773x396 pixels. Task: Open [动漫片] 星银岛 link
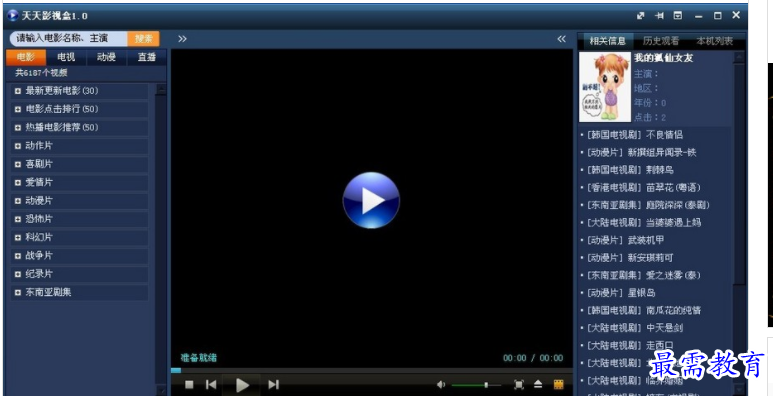[621, 292]
